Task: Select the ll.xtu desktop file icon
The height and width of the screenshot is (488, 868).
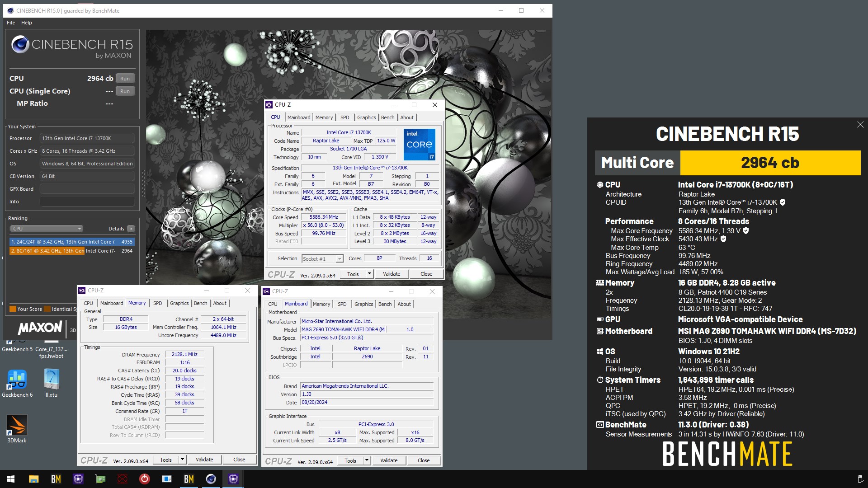Action: tap(52, 384)
